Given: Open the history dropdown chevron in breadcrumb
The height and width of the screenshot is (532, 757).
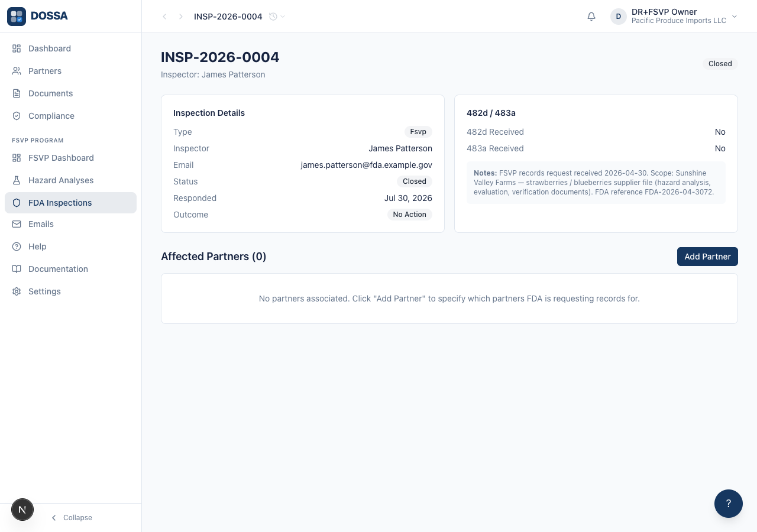Looking at the screenshot, I should (x=283, y=17).
